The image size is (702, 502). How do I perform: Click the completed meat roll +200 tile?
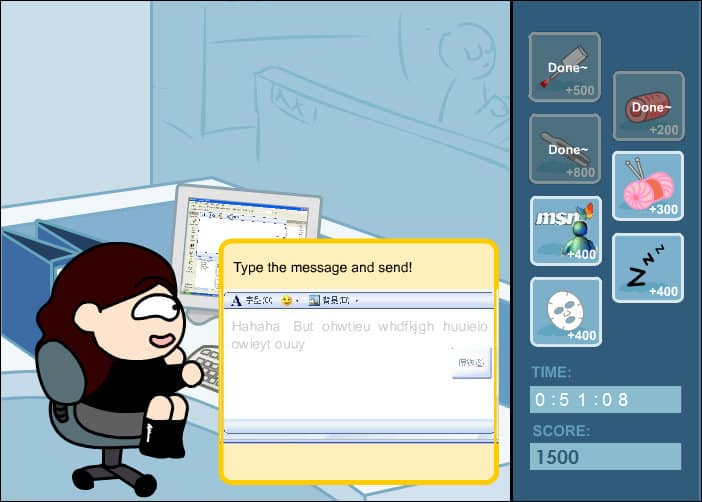click(649, 106)
